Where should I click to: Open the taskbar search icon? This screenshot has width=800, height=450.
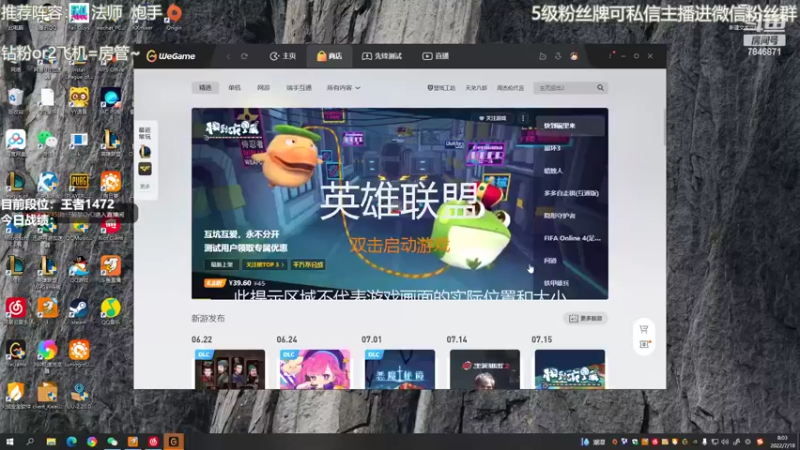click(x=30, y=442)
